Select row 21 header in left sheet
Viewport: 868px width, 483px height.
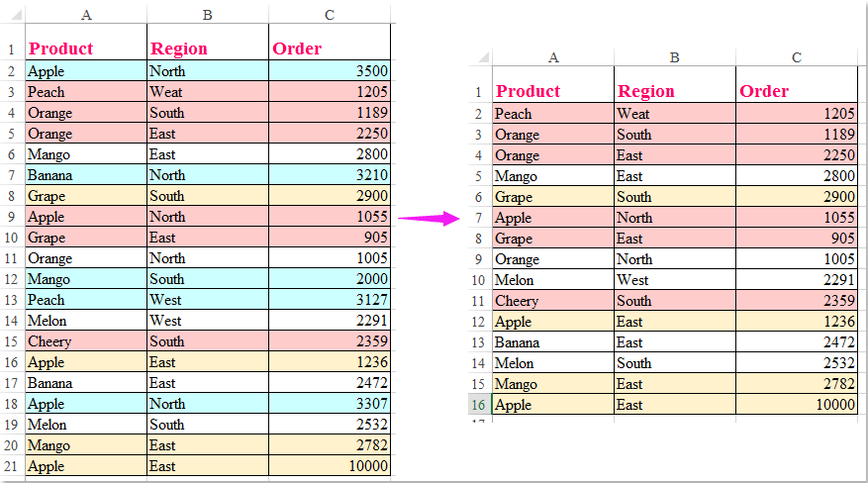12,466
